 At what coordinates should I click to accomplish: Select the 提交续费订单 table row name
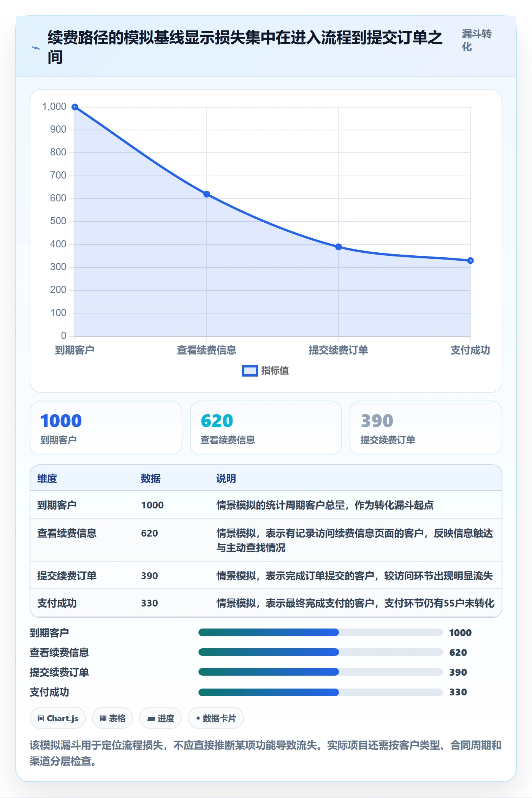(x=67, y=576)
